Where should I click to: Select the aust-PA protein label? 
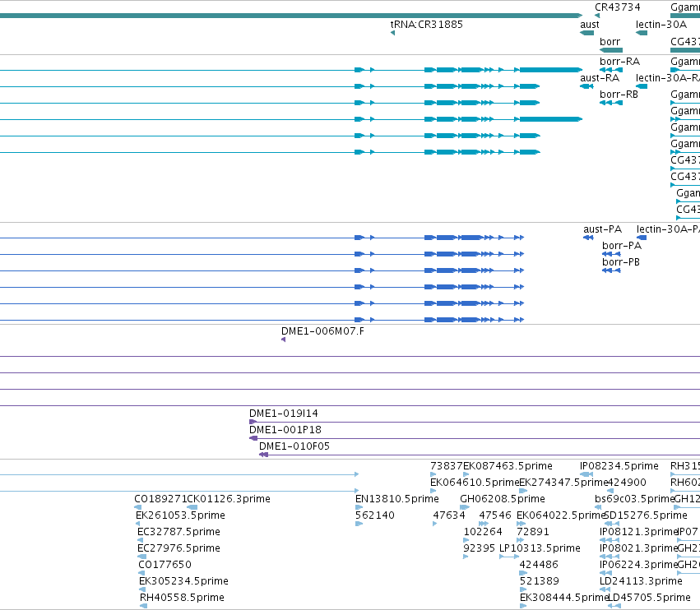pyautogui.click(x=602, y=229)
